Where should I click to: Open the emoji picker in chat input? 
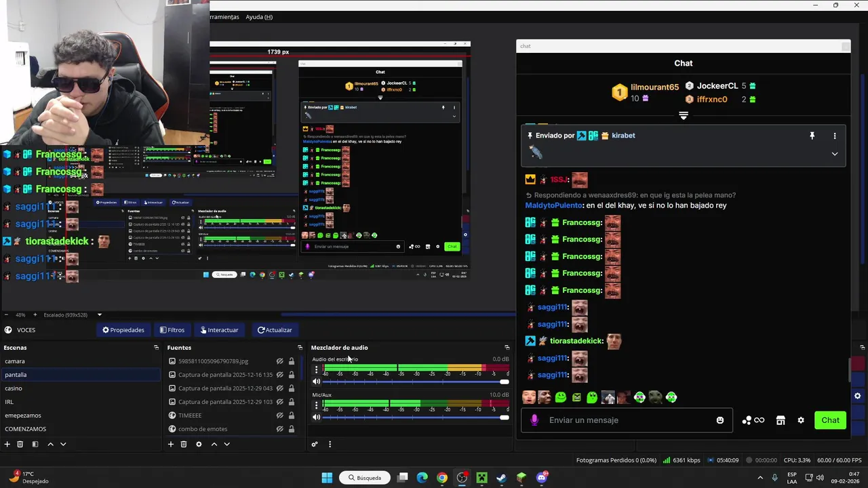click(720, 420)
